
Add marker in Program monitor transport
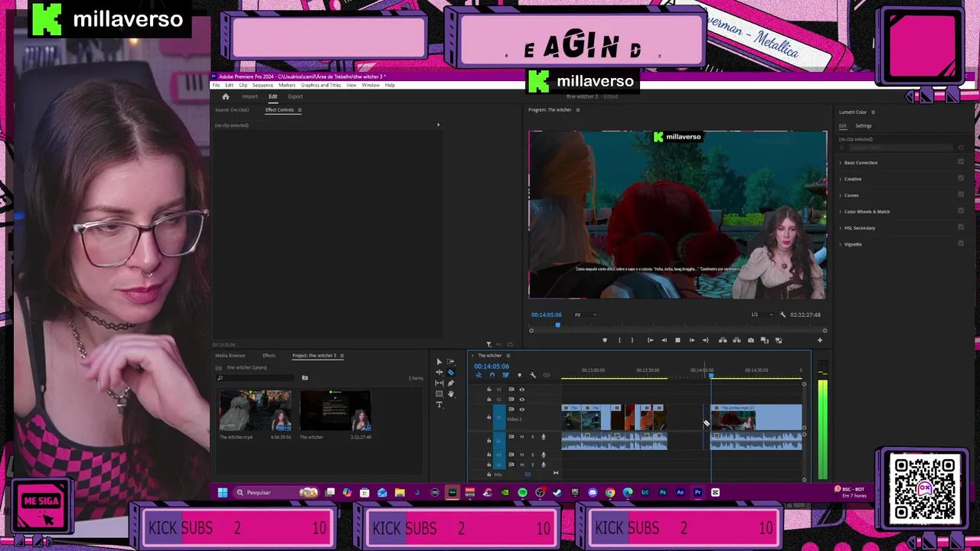(x=605, y=340)
